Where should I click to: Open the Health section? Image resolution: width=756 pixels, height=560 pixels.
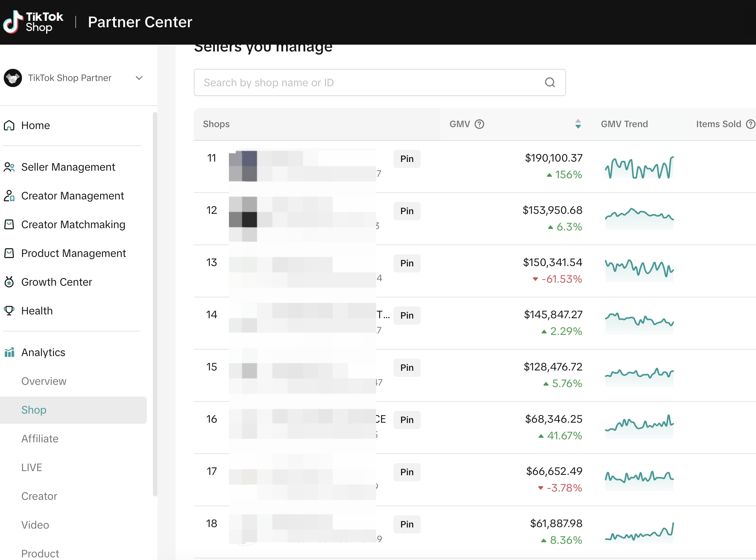(x=37, y=311)
